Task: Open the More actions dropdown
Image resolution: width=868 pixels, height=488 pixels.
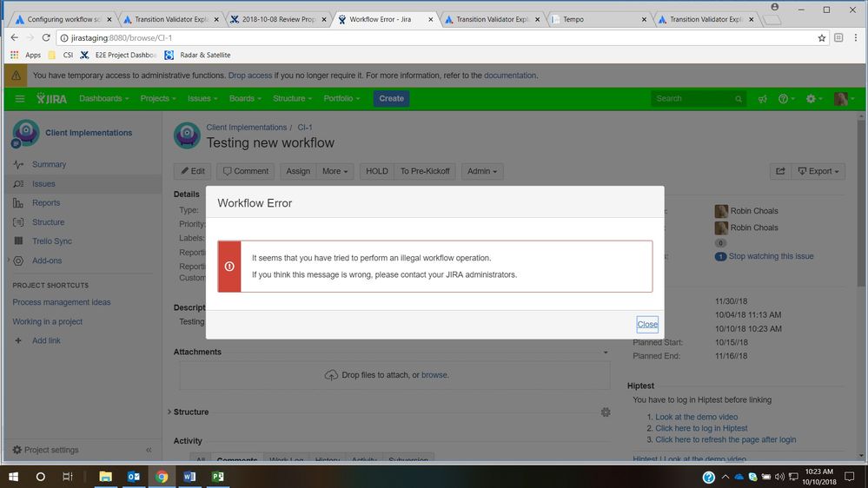Action: pyautogui.click(x=335, y=171)
